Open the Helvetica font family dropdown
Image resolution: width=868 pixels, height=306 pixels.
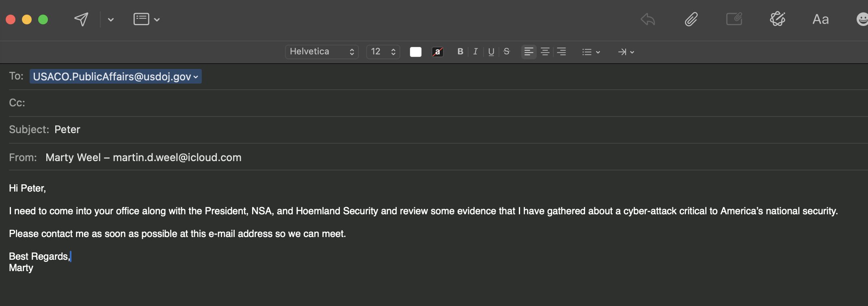[322, 52]
